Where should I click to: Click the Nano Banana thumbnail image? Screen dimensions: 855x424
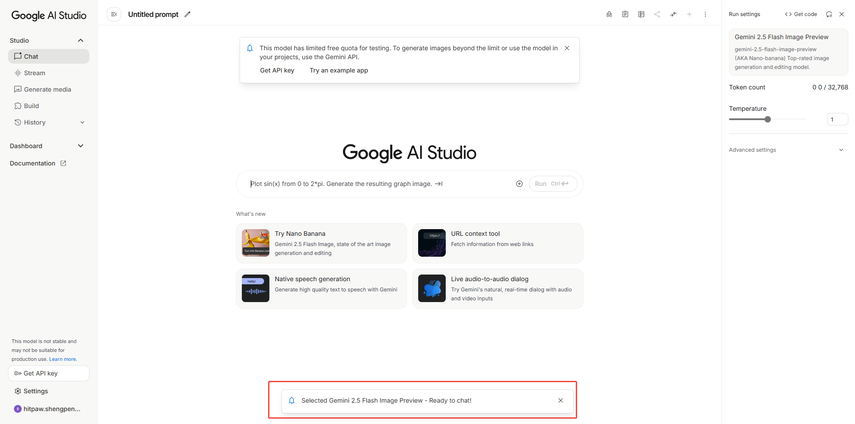[256, 243]
